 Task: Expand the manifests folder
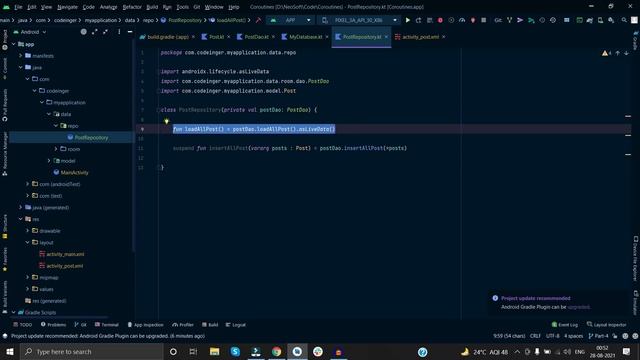[20, 56]
